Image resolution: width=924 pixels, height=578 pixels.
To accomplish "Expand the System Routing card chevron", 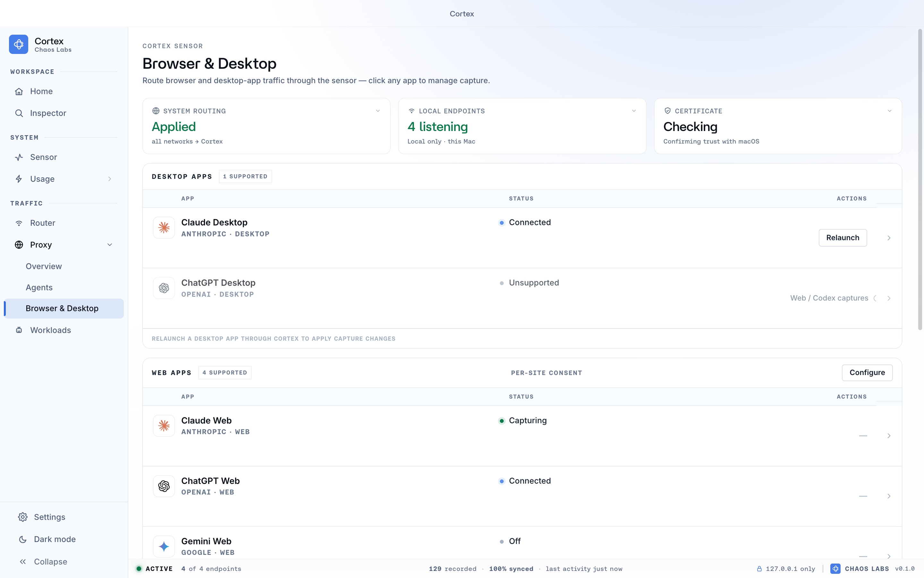I will click(378, 111).
